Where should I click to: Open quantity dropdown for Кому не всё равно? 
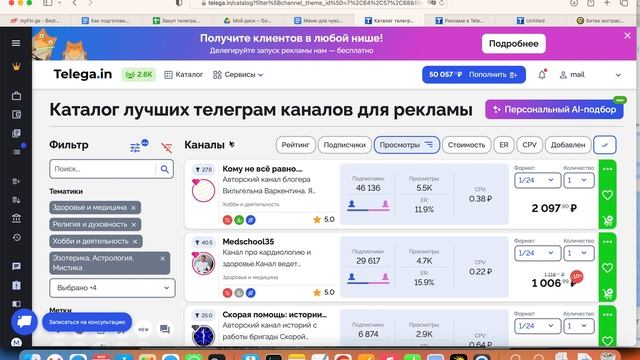coord(578,180)
